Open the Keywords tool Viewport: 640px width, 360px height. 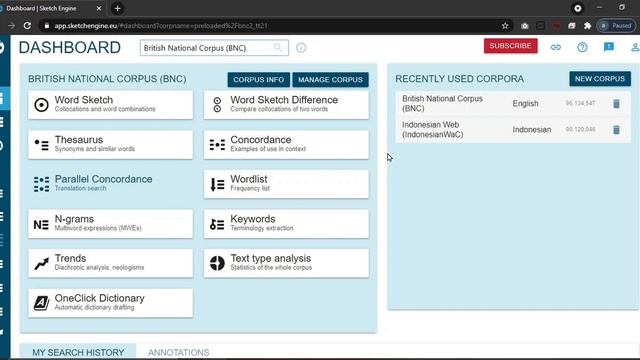(286, 223)
